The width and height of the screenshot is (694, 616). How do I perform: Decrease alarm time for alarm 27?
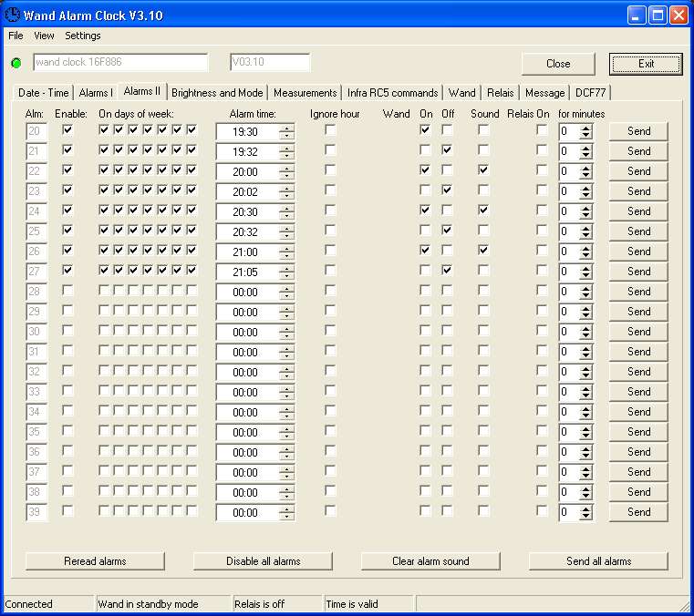[286, 276]
